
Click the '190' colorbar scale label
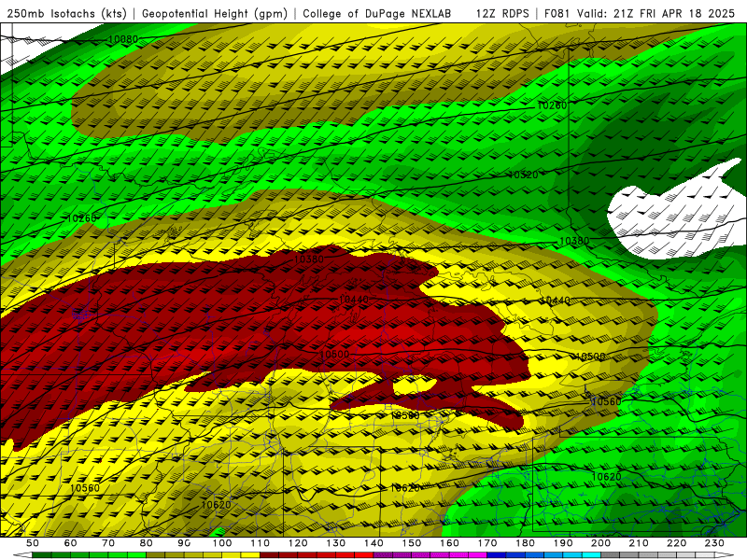563,543
